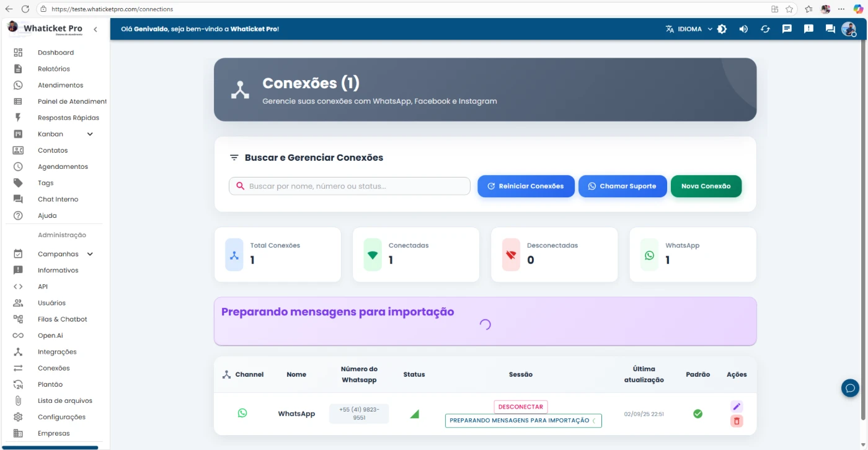
Task: Click the WhatsApp count stat card
Action: coord(693,254)
